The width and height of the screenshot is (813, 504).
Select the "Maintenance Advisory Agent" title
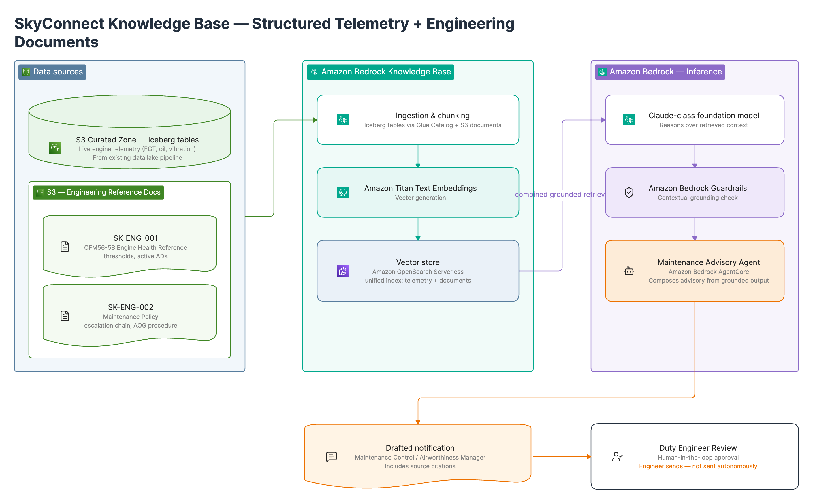click(709, 262)
